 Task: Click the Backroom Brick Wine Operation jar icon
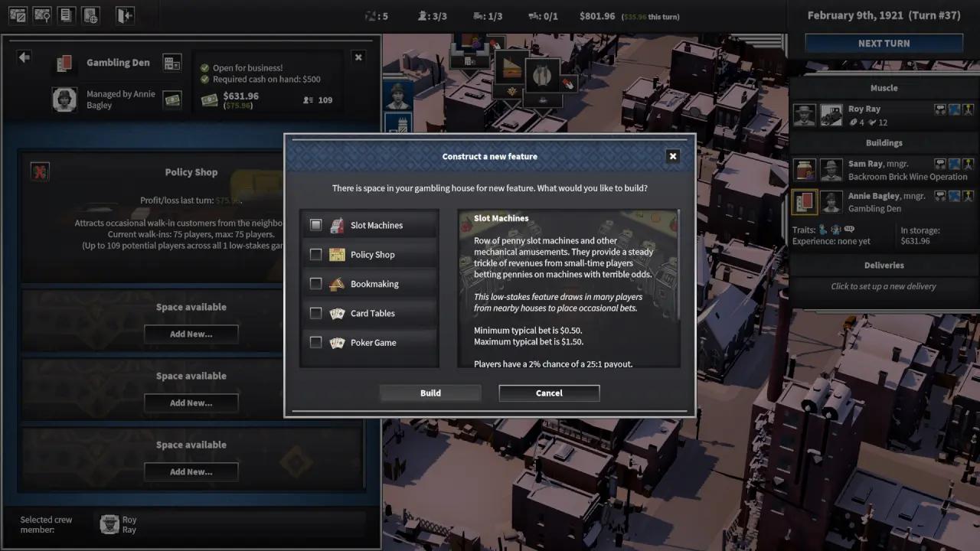[x=805, y=170]
